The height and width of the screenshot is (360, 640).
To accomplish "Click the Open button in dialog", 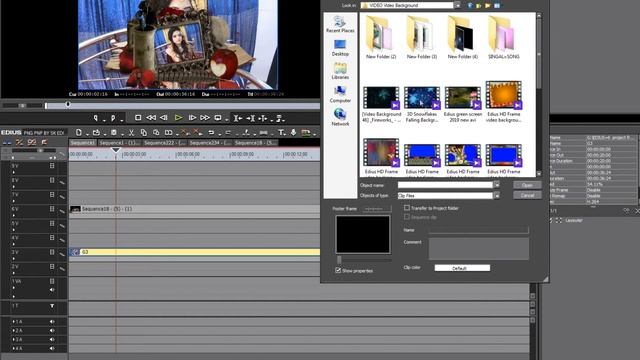I will [527, 185].
